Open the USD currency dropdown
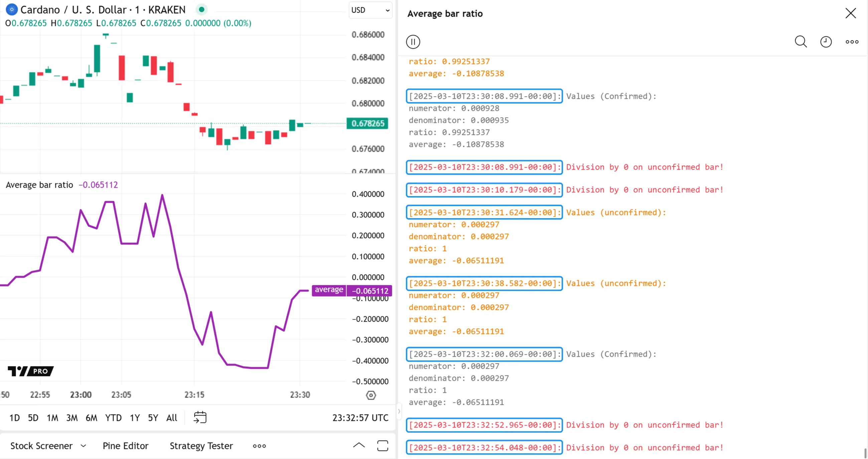 (370, 10)
